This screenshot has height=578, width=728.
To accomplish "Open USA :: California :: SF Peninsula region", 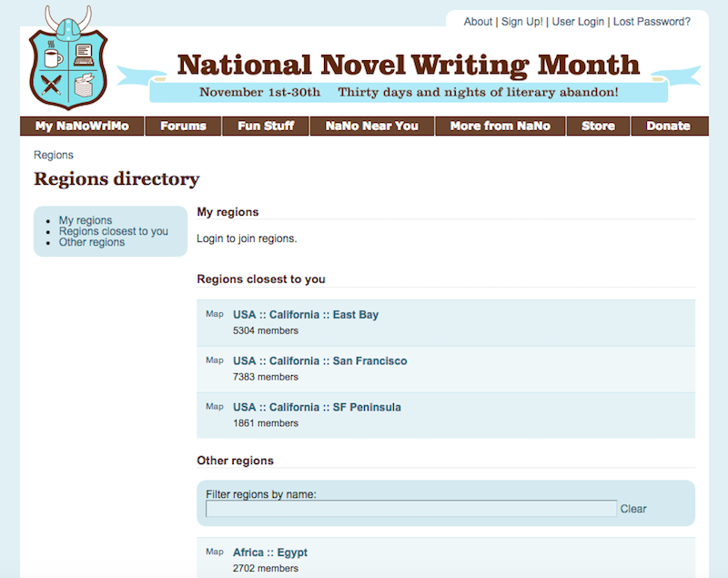I will click(317, 407).
